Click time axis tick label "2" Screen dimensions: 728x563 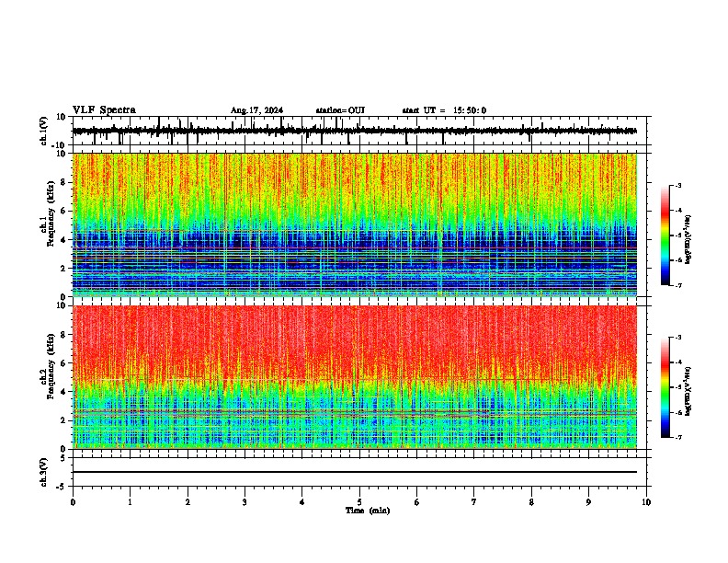[188, 502]
